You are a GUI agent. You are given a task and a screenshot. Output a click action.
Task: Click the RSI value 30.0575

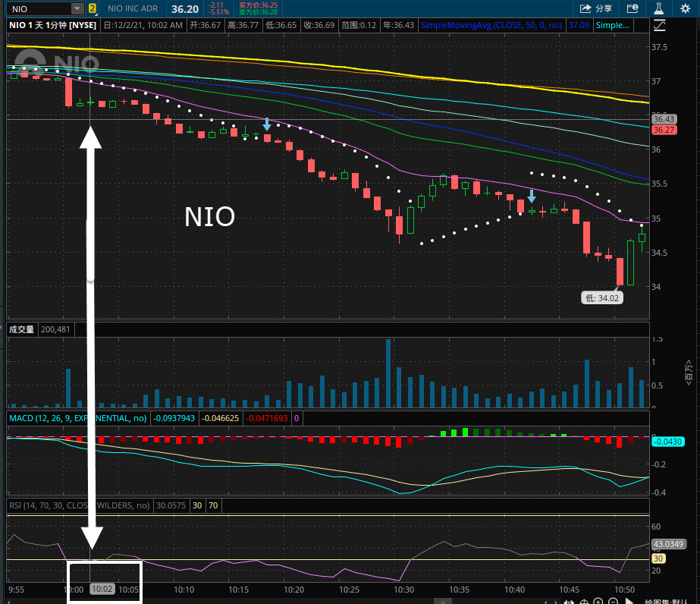click(x=171, y=505)
